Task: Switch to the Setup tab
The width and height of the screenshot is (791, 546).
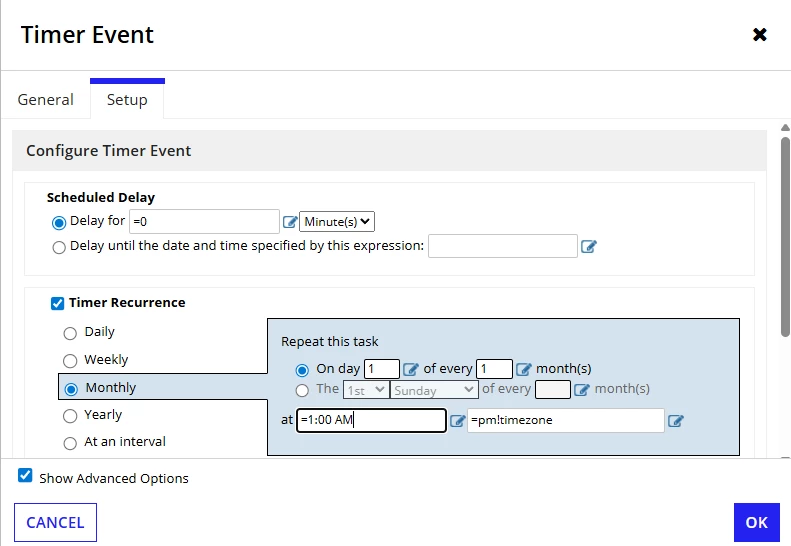Action: tap(127, 99)
